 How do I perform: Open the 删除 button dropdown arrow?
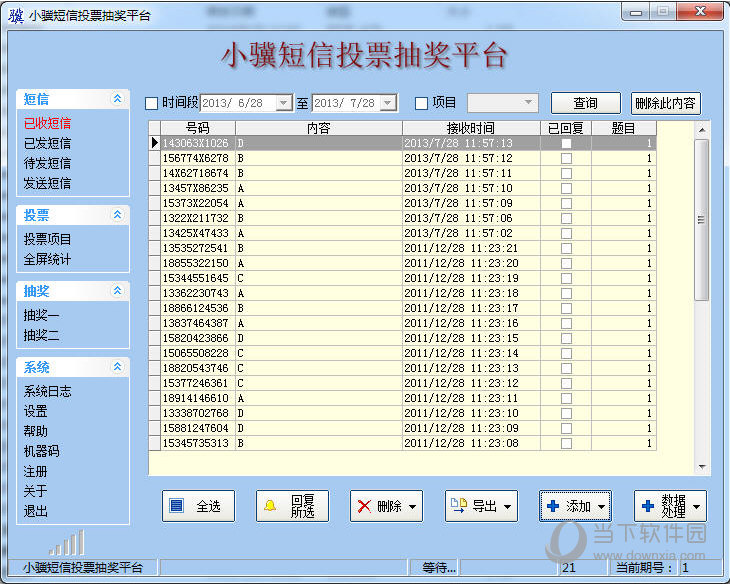coord(413,507)
